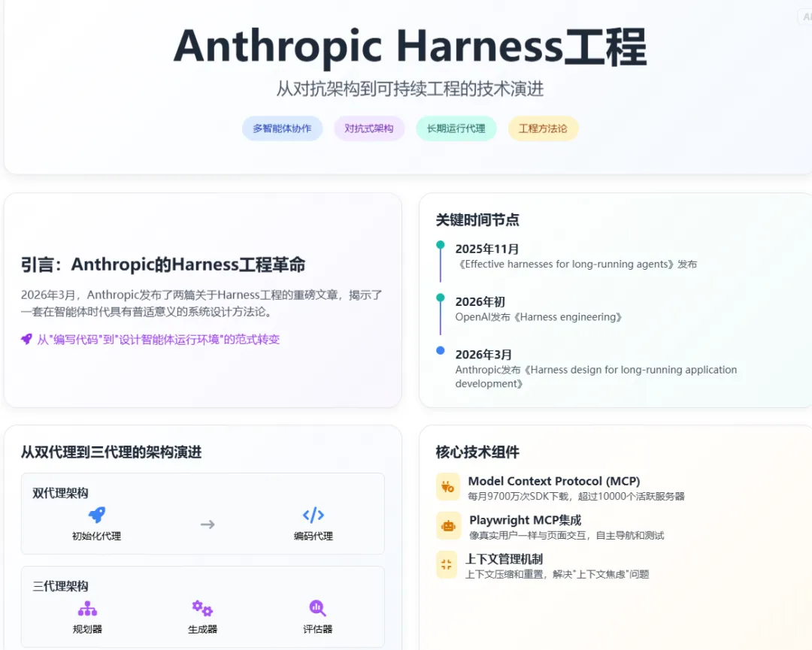Select the 长期运行代理 tag
Screen dimensions: 812x650
(456, 128)
